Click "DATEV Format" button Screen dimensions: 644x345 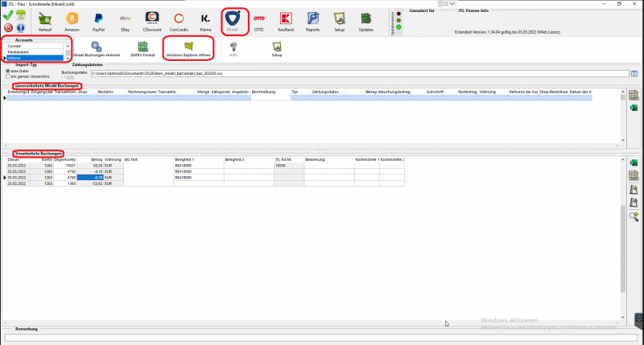pos(142,49)
